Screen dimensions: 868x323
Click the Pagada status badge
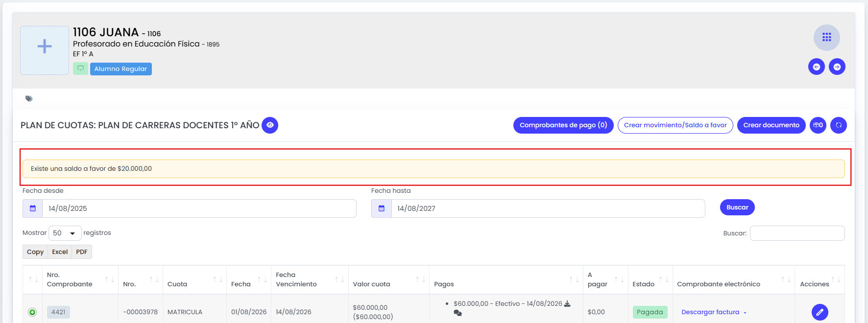tap(650, 312)
